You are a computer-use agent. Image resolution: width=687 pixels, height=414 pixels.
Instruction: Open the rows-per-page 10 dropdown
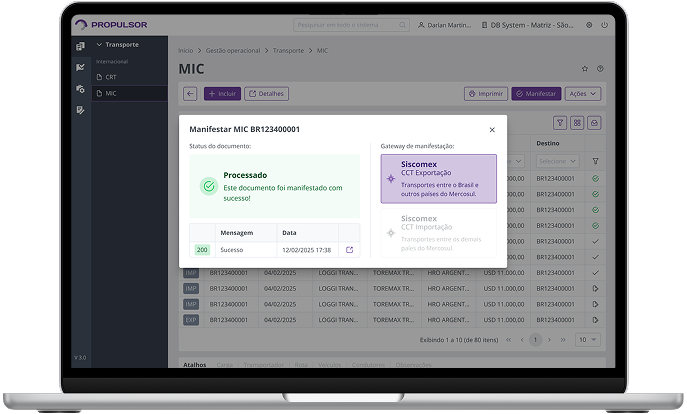point(588,340)
